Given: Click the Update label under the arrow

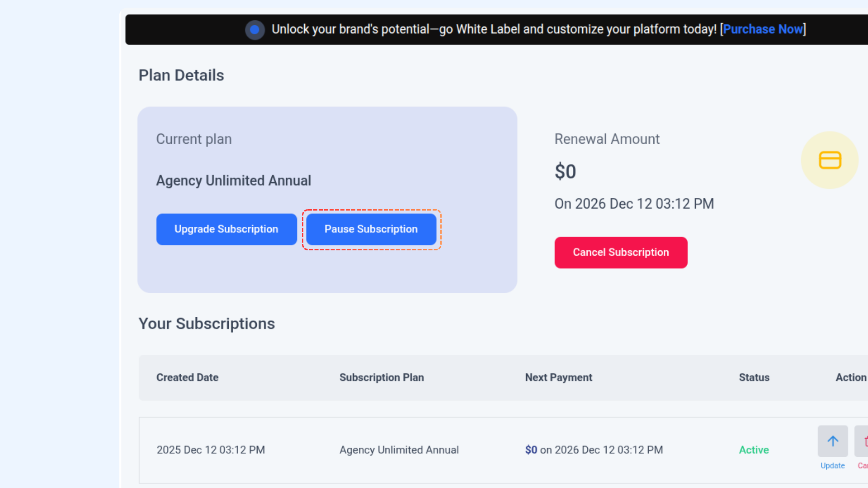Looking at the screenshot, I should (x=832, y=465).
